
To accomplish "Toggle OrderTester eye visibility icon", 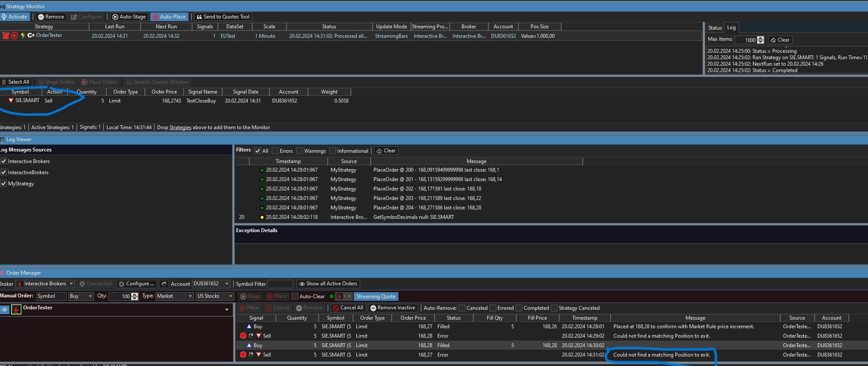I will (x=5, y=309).
